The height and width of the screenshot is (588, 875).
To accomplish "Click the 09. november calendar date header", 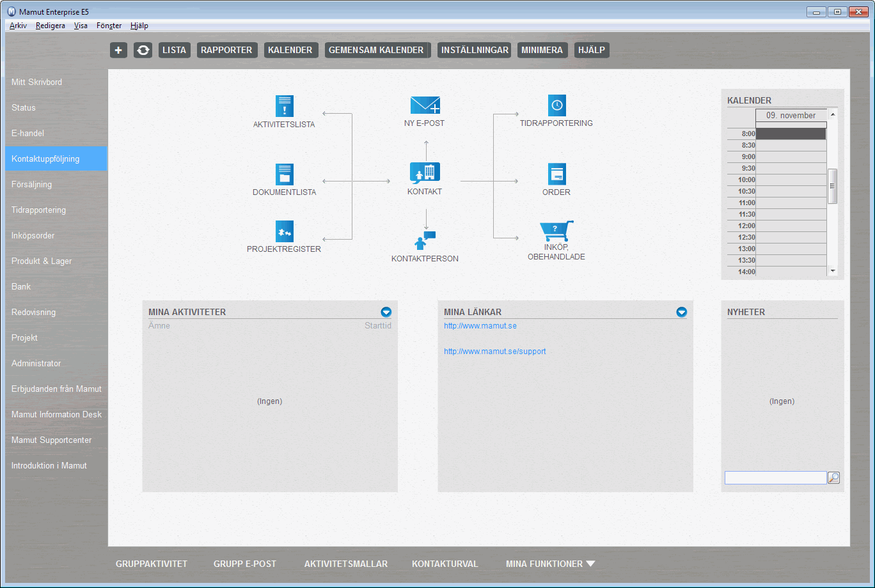I will (x=791, y=116).
